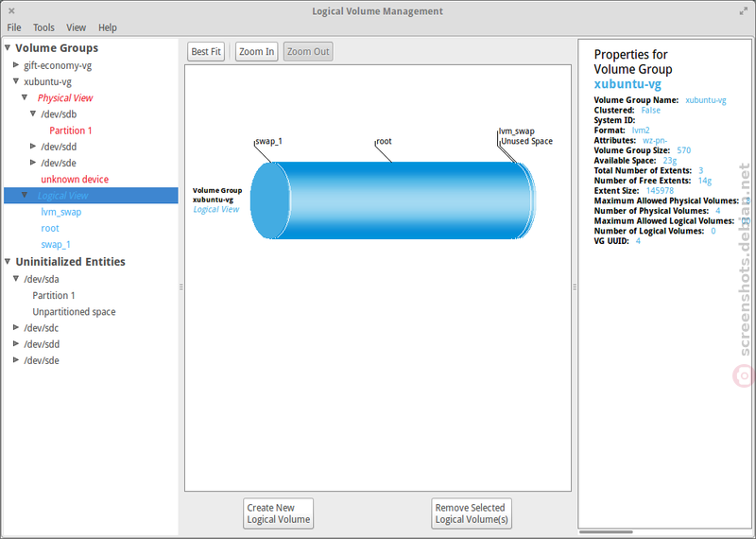Click the Zoom In button
Screen dimensions: 756x539
pos(256,52)
